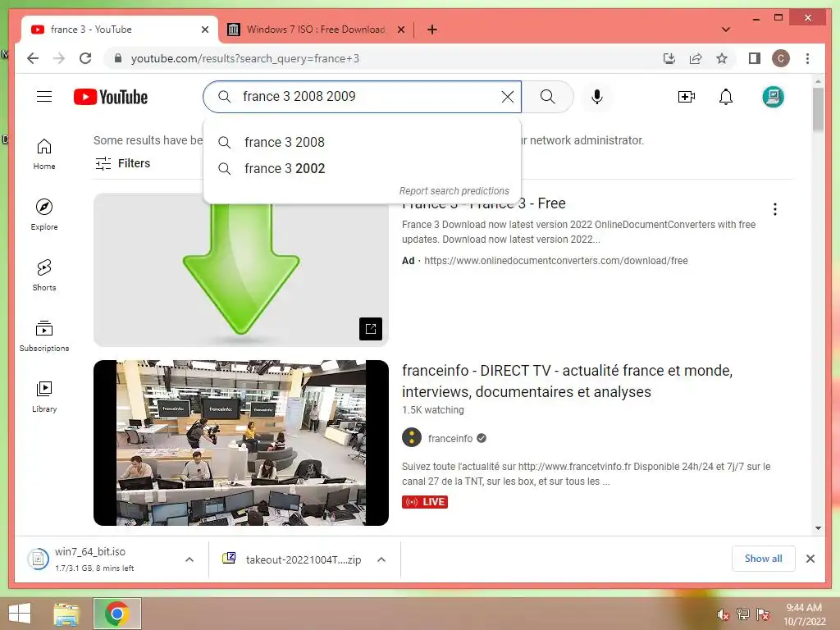Go to Home in the sidebar
This screenshot has height=630, width=840.
click(x=44, y=154)
